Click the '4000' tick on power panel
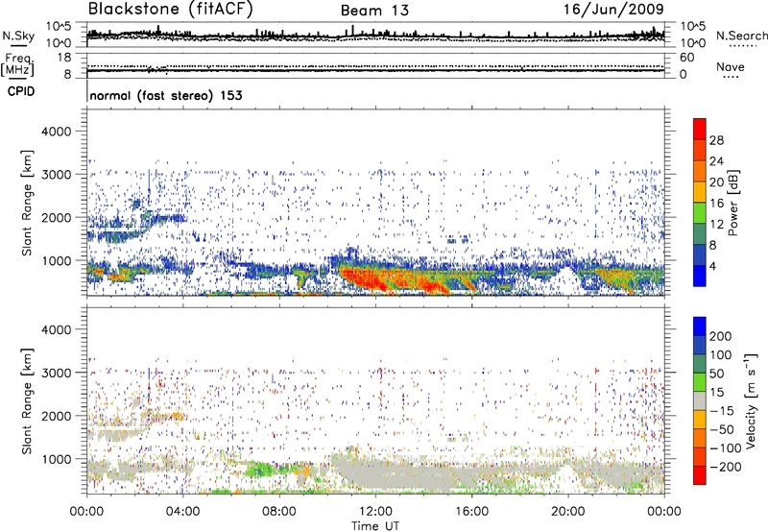 (57, 132)
